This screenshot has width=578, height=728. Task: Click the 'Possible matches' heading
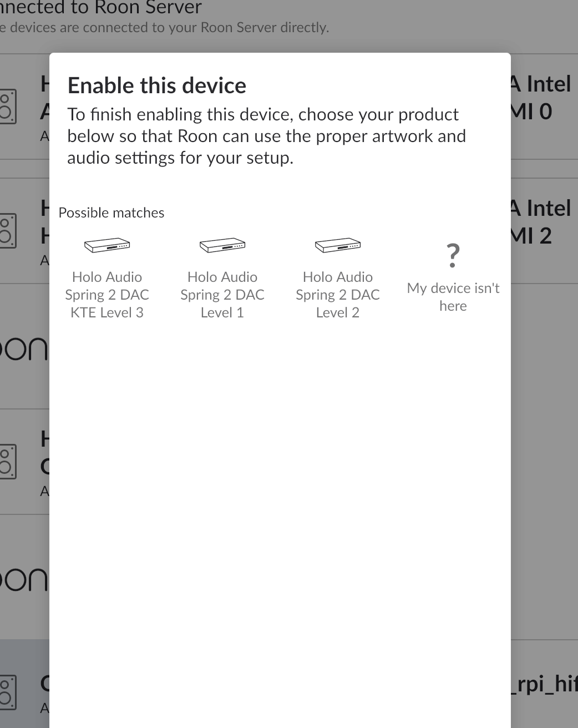tap(111, 213)
